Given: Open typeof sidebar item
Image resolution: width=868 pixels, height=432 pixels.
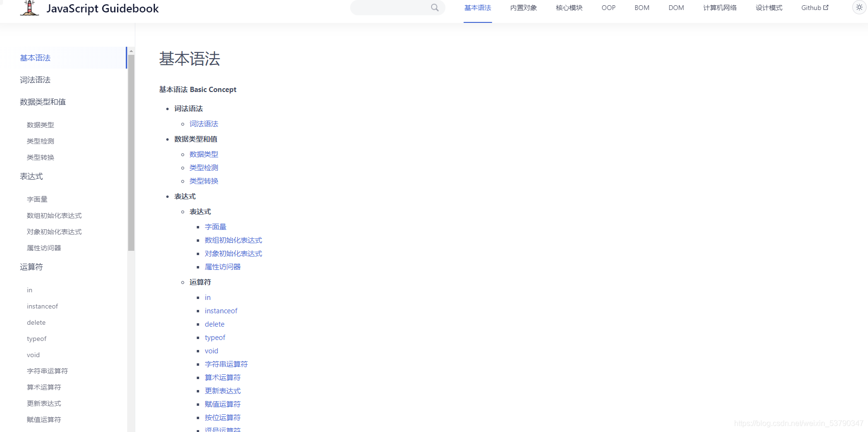Looking at the screenshot, I should tap(37, 339).
